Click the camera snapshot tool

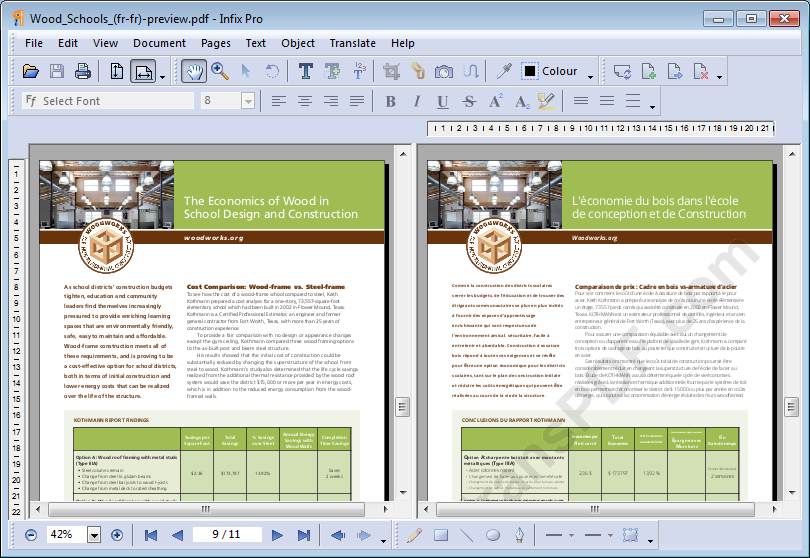(x=443, y=71)
